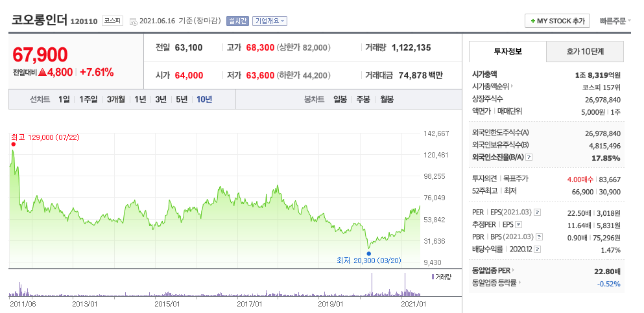Click the green plus icon in MY STOCK 추가
644x313 pixels.
[532, 21]
